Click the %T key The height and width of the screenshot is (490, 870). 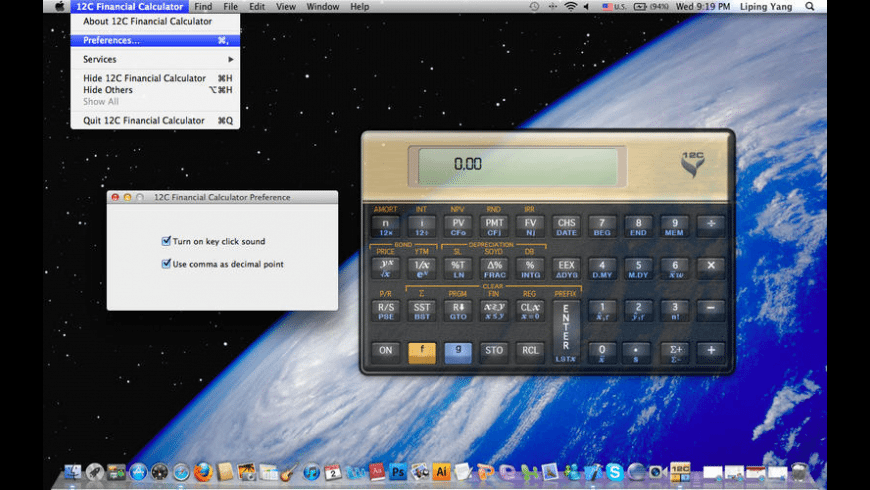[458, 269]
